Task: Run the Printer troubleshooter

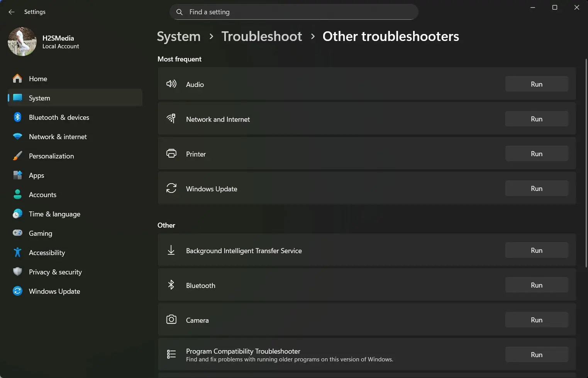Action: [537, 153]
